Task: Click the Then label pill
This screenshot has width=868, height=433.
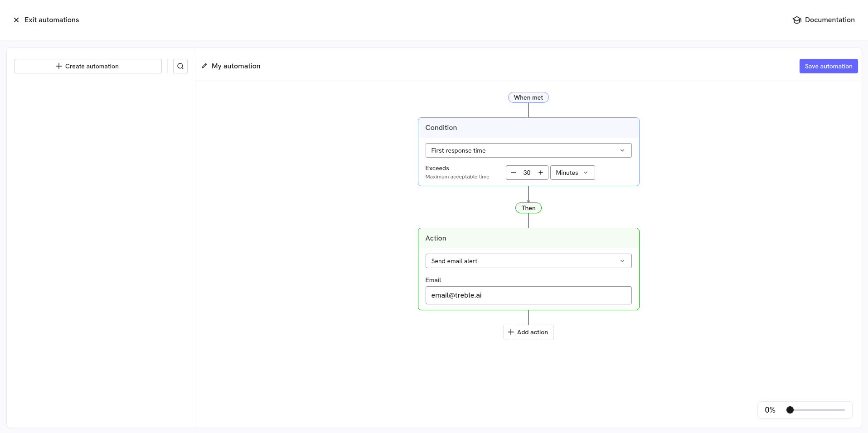Action: coord(529,208)
